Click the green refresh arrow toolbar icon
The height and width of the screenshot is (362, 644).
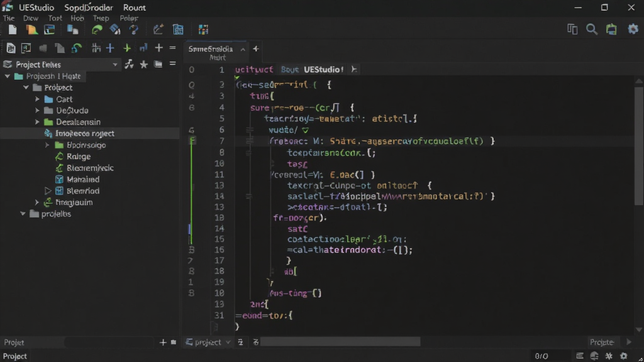click(x=97, y=30)
